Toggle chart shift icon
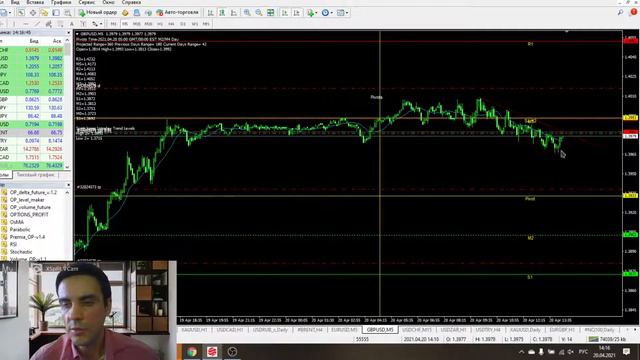 click(x=296, y=13)
